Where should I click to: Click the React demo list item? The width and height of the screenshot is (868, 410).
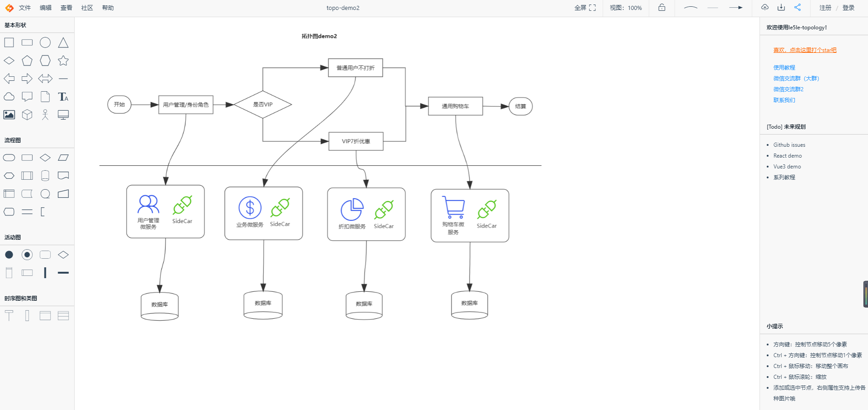coord(788,156)
